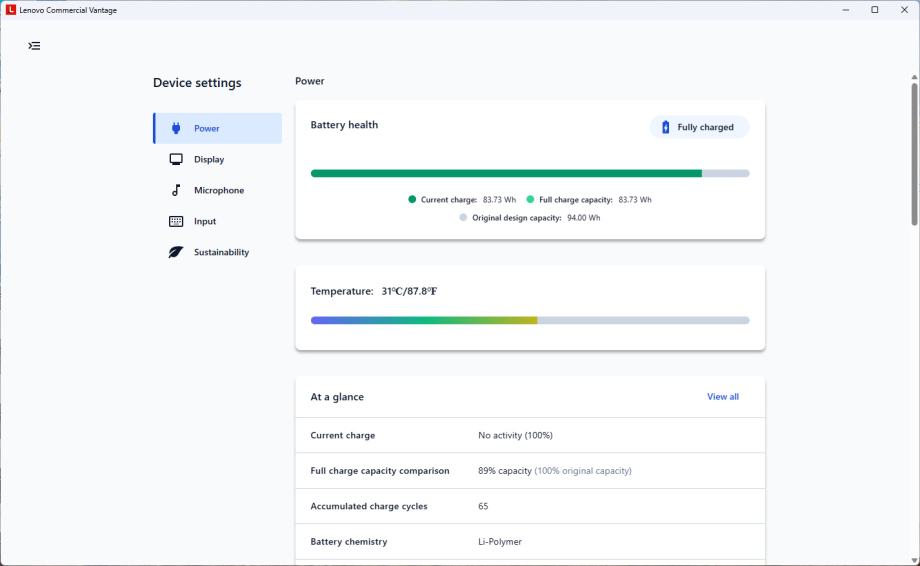The image size is (920, 566).
Task: Click the Lenovo Vantage logo in title bar
Action: 11,10
